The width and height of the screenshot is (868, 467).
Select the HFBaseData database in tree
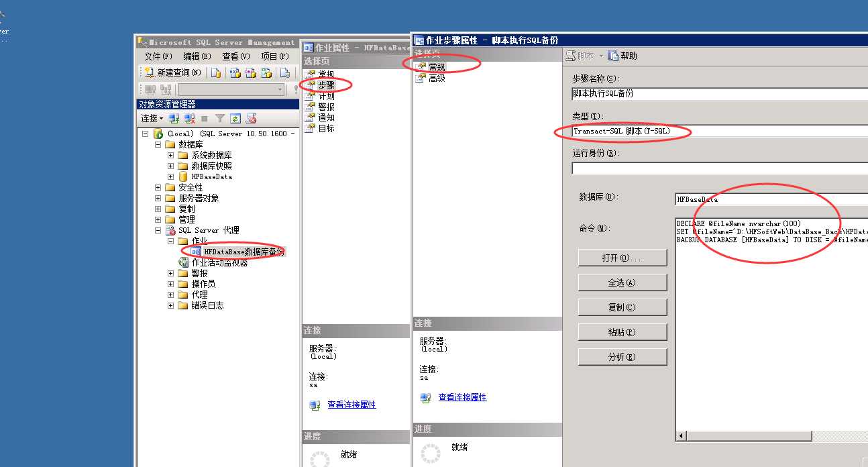tap(211, 176)
